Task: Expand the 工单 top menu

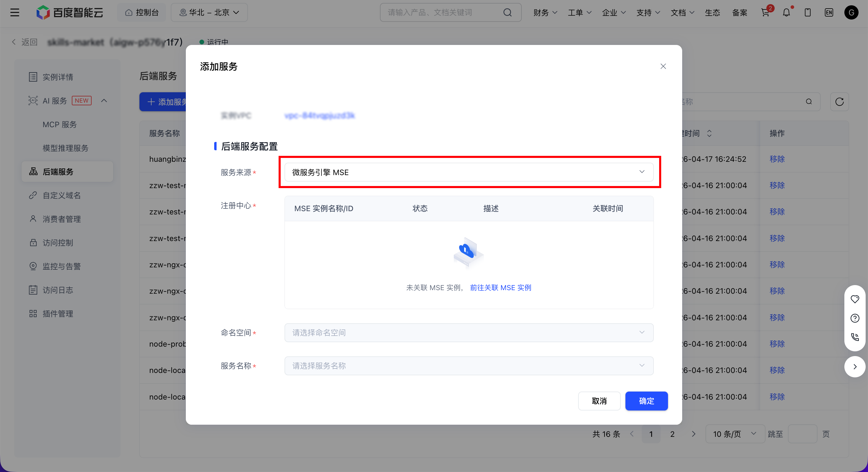Action: point(580,12)
